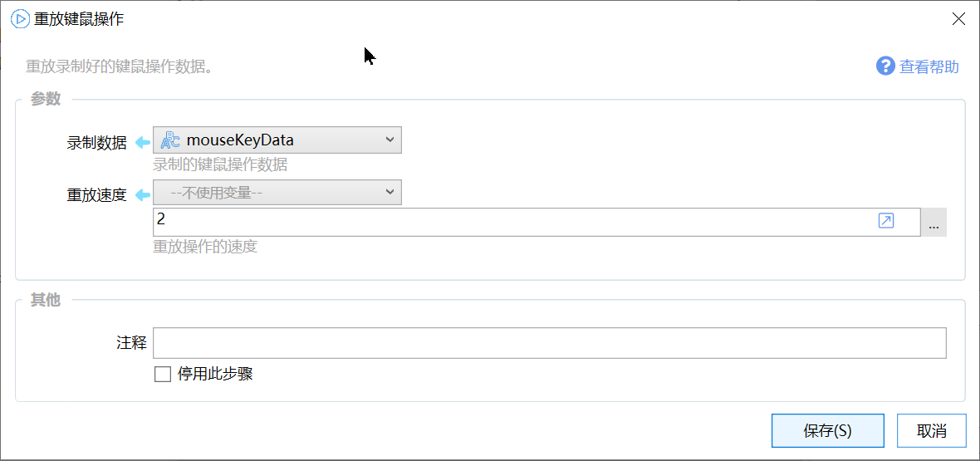Close the 重放键鼠操作 dialog window
This screenshot has height=461, width=980.
(958, 19)
